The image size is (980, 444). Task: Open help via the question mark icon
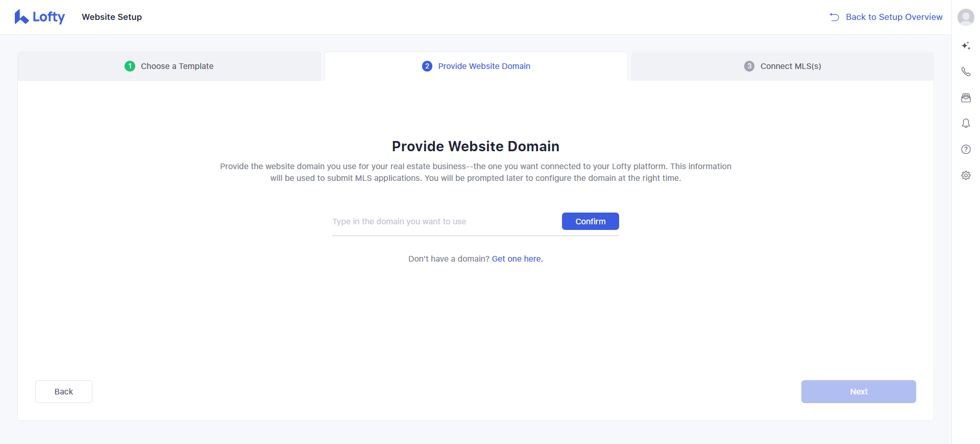tap(966, 149)
